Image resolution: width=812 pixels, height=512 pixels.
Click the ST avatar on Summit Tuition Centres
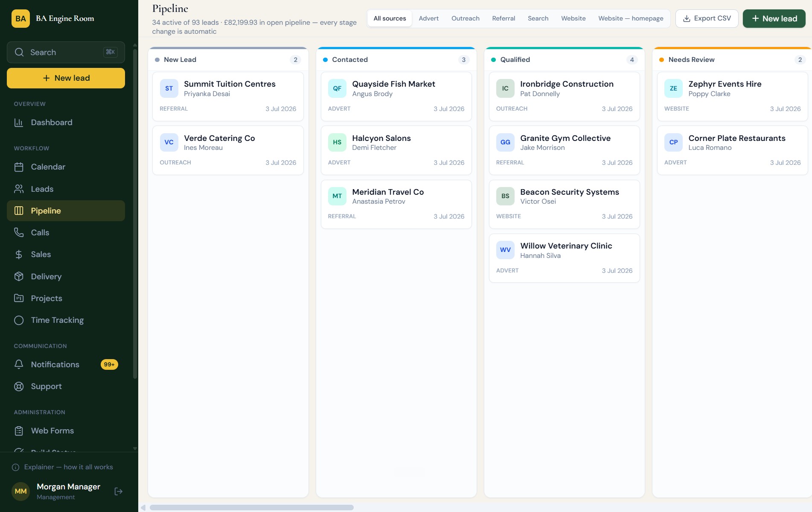(x=169, y=88)
